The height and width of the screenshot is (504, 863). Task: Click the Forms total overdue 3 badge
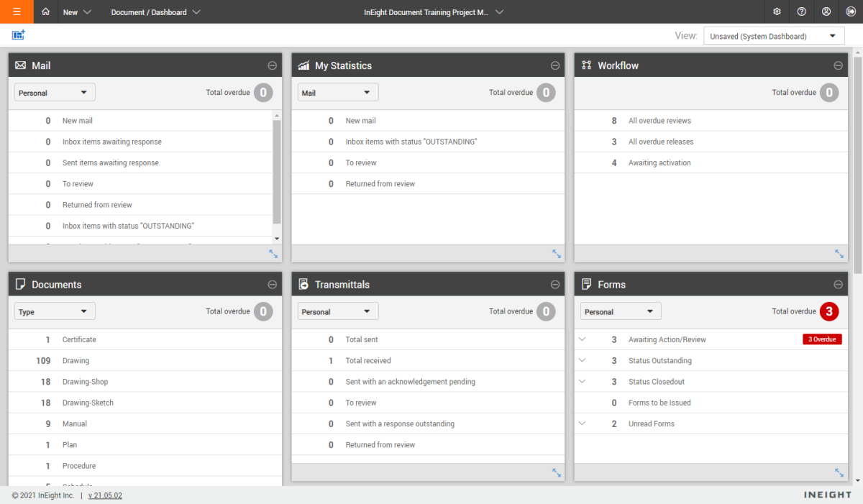click(x=828, y=311)
